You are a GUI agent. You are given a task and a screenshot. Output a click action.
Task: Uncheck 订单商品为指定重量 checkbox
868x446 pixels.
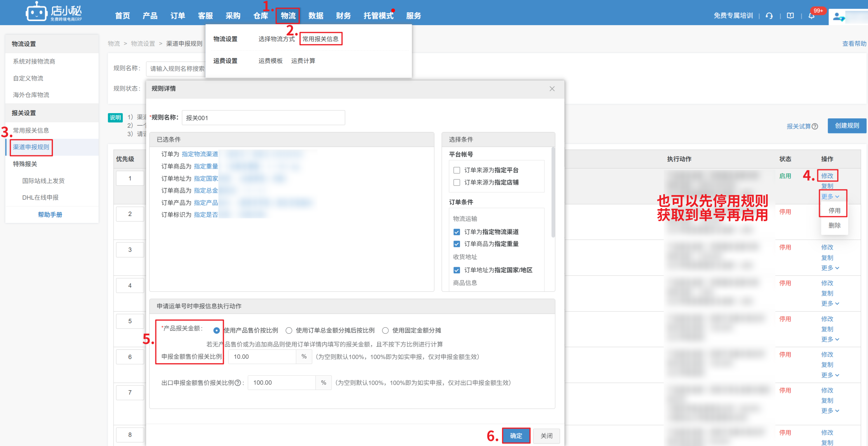(x=456, y=244)
